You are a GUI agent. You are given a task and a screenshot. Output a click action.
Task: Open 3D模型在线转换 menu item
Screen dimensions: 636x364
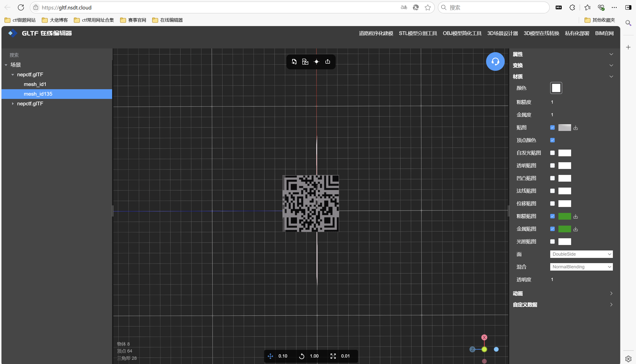[542, 33]
